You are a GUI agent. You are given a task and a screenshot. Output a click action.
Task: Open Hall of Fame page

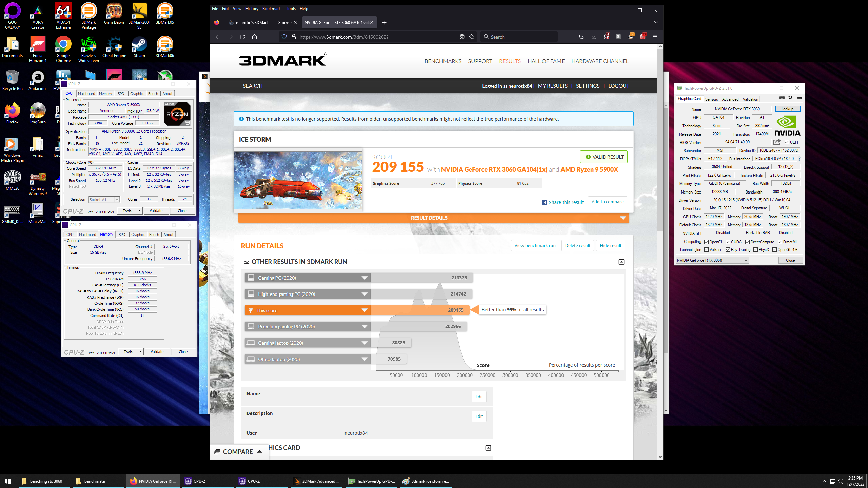click(x=546, y=61)
